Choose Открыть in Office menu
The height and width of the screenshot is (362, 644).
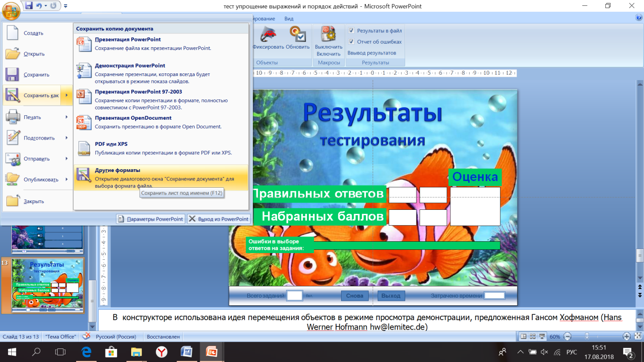click(37, 54)
